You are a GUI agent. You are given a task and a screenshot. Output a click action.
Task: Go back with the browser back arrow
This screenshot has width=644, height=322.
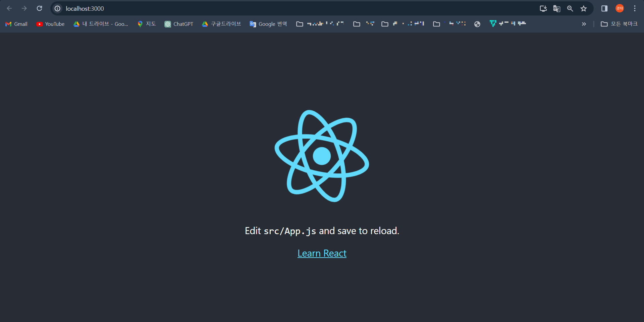pos(9,8)
